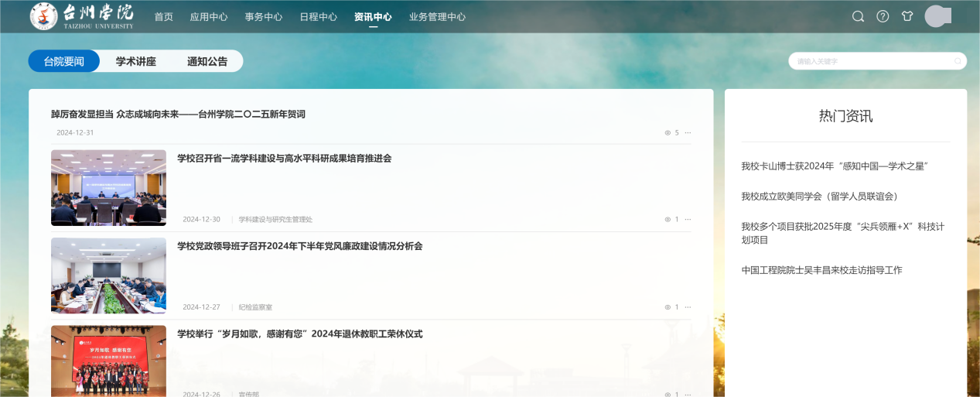Screen dimensions: 980x397
Task: Go to 业务管理中心 menu item
Action: [437, 16]
